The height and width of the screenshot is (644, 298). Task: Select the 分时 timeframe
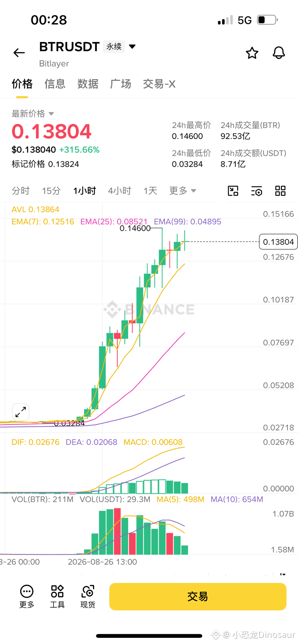point(21,190)
